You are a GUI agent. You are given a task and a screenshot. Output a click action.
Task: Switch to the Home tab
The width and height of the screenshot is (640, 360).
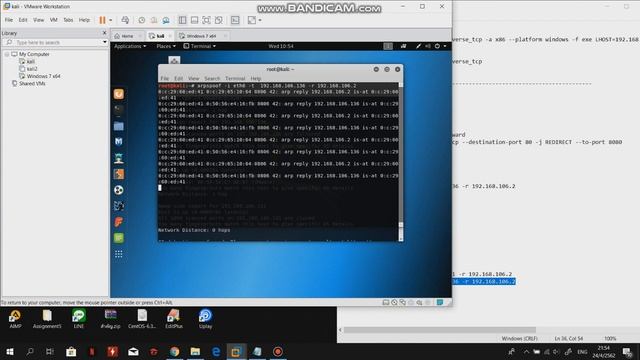coord(127,36)
